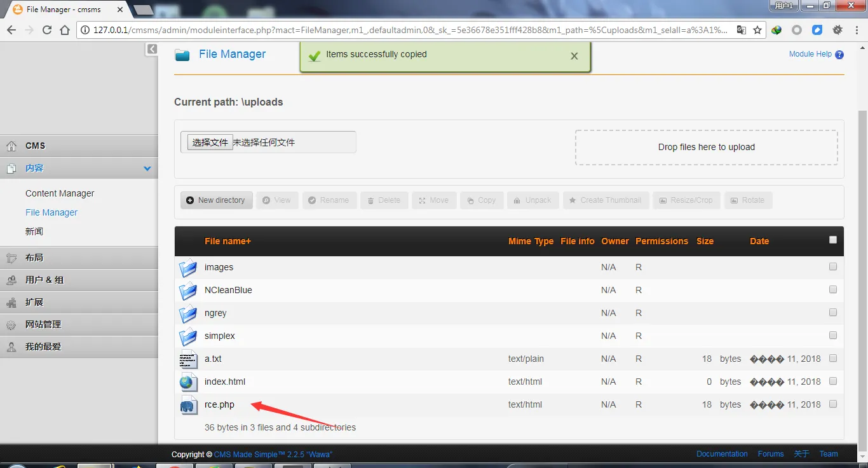This screenshot has width=868, height=468.
Task: Open Content Manager from the sidebar
Action: pos(60,193)
